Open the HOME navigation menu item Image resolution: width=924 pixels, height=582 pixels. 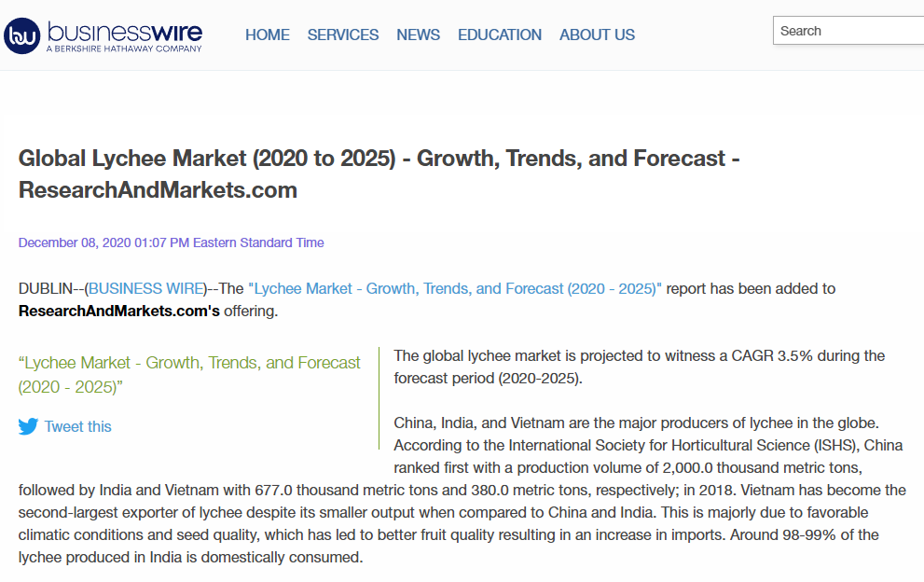(x=267, y=35)
